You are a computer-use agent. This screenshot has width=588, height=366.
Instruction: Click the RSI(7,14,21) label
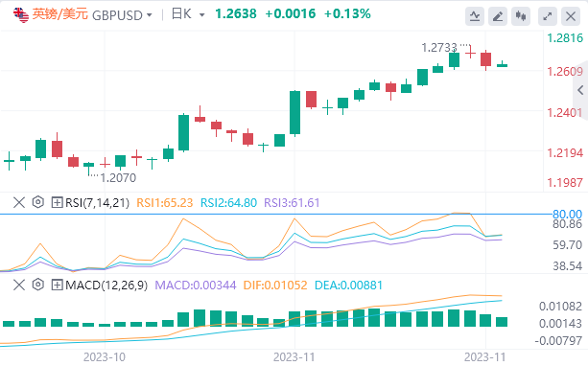[x=97, y=203]
